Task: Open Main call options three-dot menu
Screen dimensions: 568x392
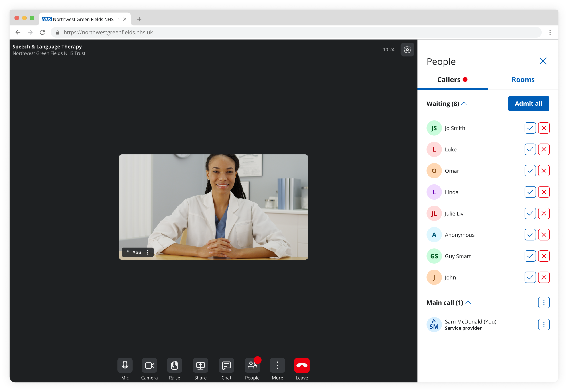Action: (544, 303)
